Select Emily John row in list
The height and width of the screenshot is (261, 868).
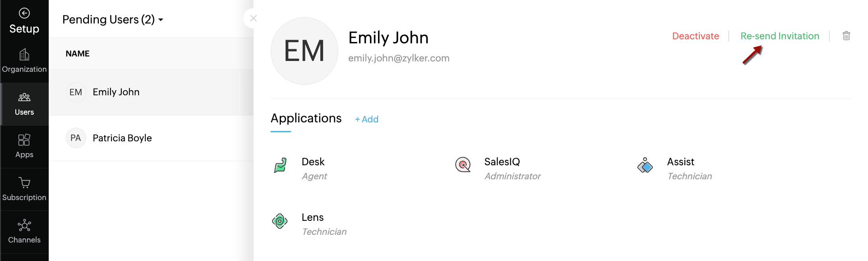tap(116, 92)
